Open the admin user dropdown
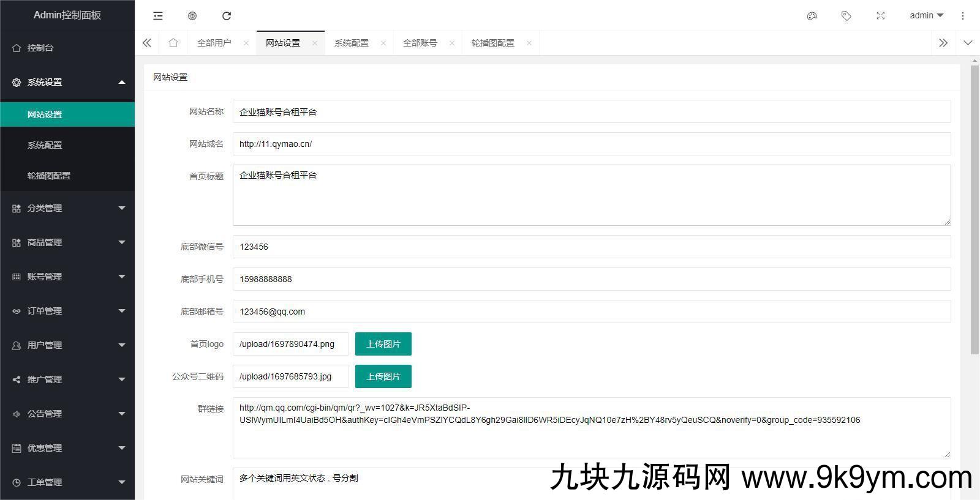 926,16
